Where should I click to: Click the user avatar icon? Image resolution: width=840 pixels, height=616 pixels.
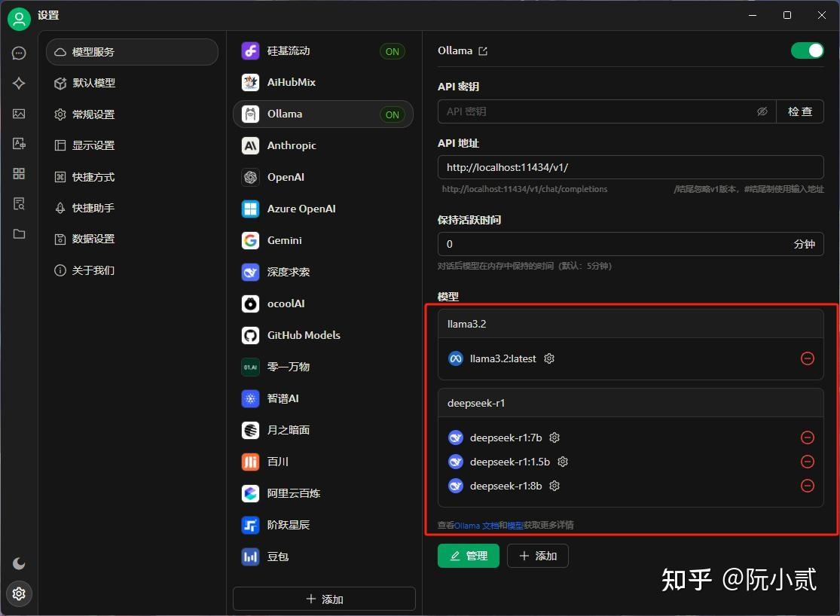click(19, 20)
